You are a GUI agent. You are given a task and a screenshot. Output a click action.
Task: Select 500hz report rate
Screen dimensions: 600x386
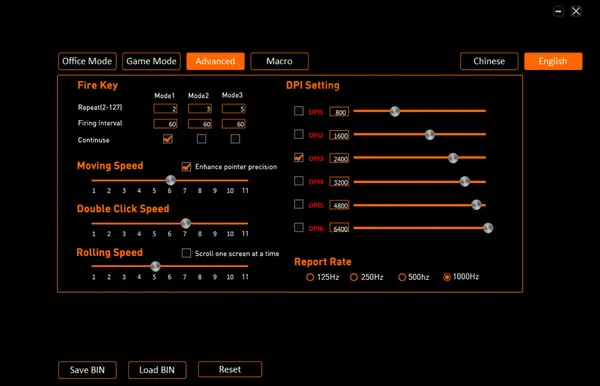click(402, 277)
